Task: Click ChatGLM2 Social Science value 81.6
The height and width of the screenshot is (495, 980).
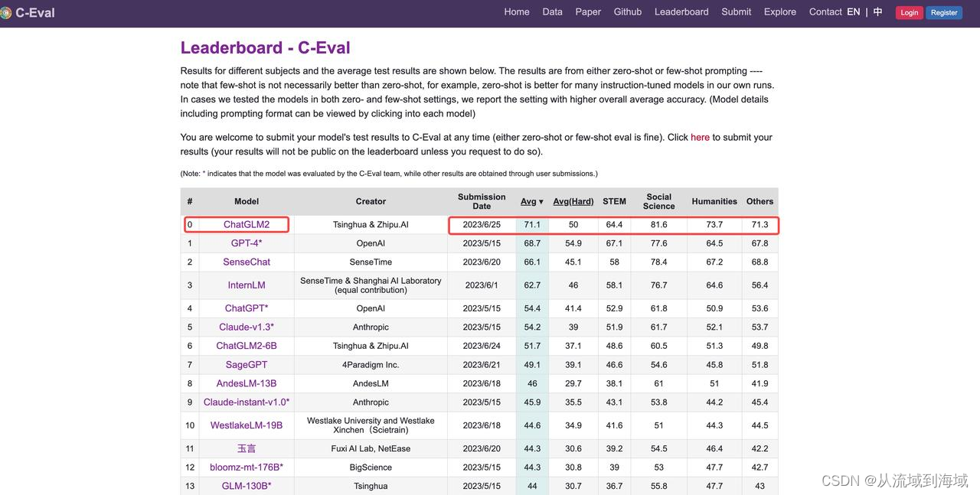Action: pos(658,224)
